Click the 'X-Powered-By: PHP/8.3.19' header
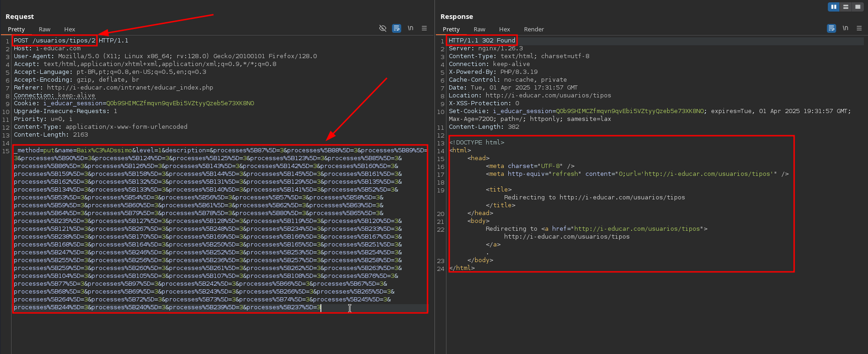 point(493,72)
